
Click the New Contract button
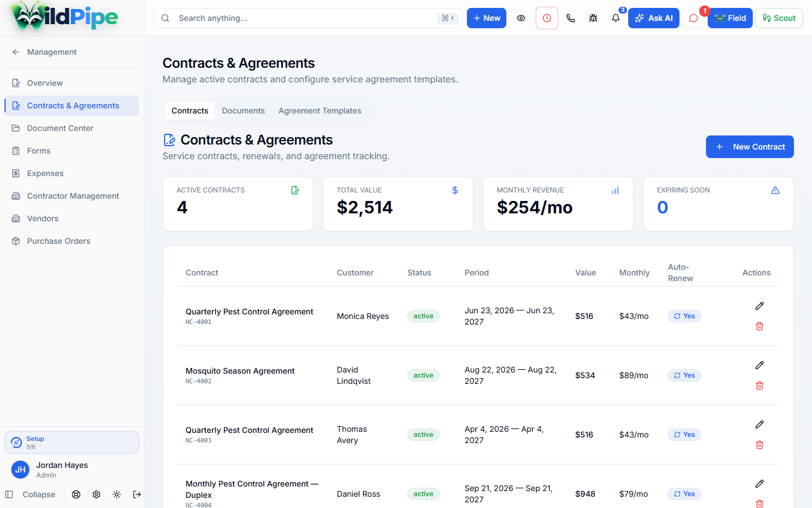749,147
